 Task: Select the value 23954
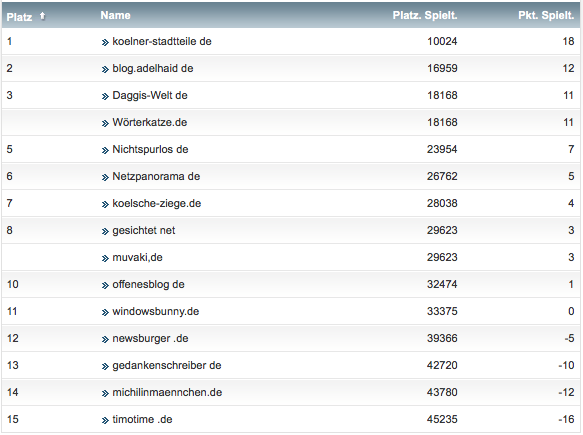[442, 149]
